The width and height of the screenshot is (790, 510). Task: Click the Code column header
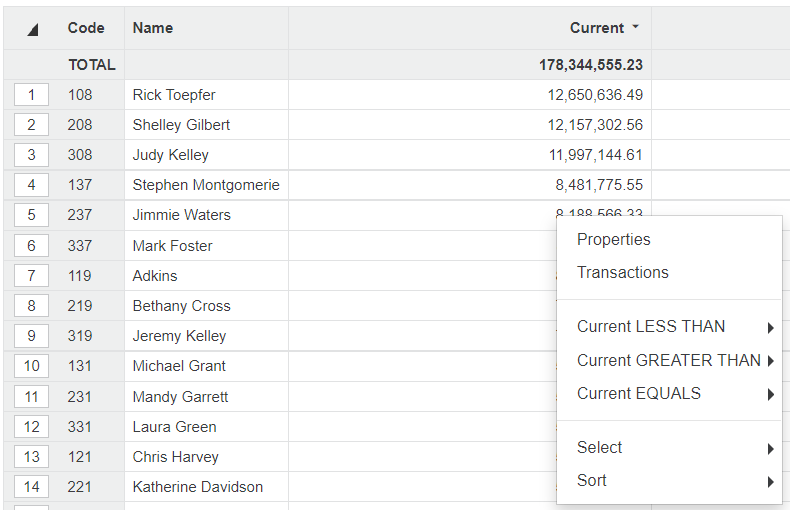pos(86,28)
